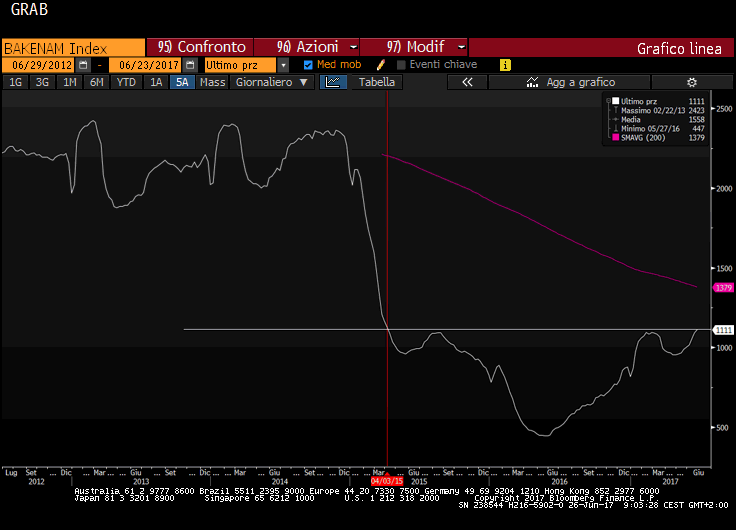Viewport: 736px width, 530px height.
Task: Open the start date calendar picker icon
Action: (x=83, y=65)
